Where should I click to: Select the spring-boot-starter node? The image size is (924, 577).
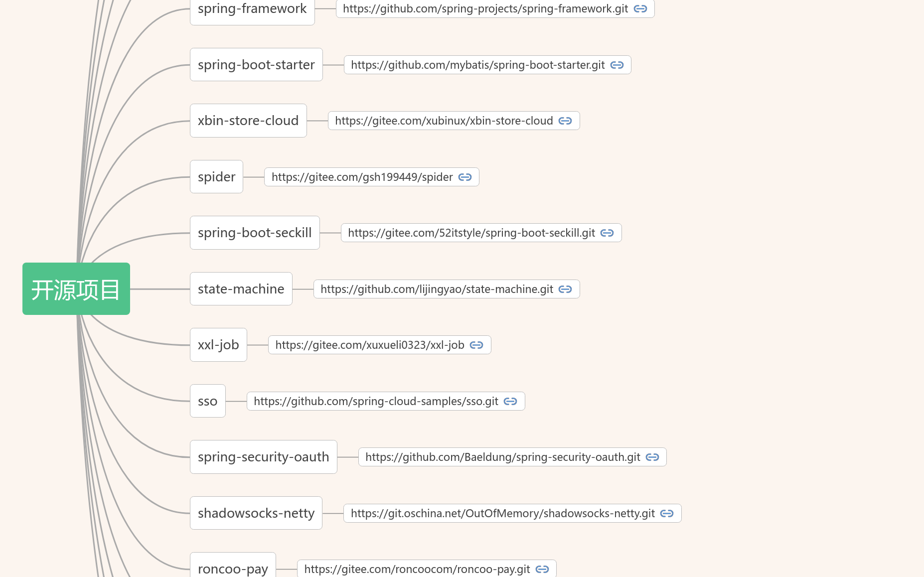click(256, 65)
